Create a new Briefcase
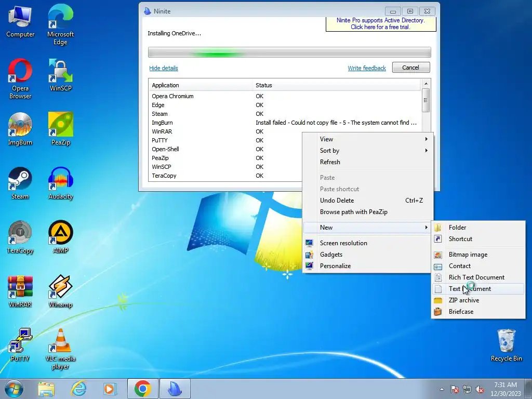 [478, 312]
